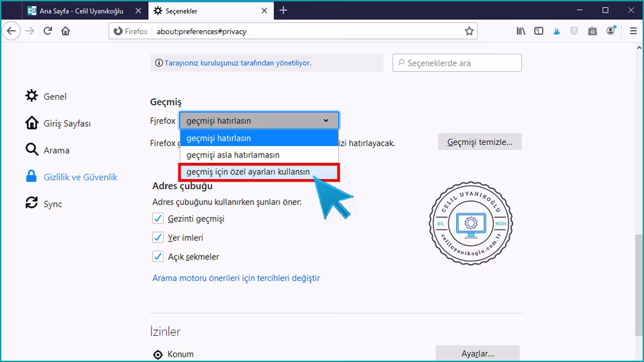Focus the Seçeneklerde ara search field

coord(457,63)
